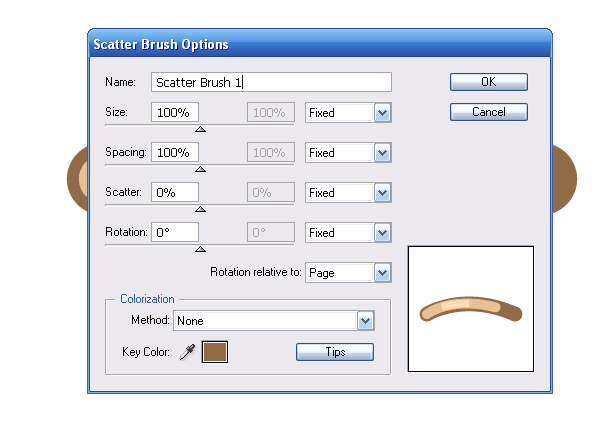Click the Scatter Brush Options title bar
The height and width of the screenshot is (438, 600).
pos(320,44)
